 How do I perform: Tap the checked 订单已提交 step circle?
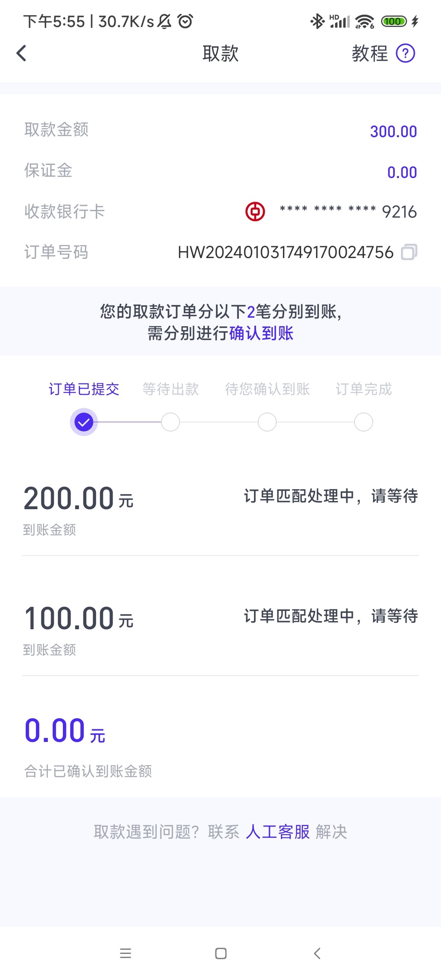84,422
